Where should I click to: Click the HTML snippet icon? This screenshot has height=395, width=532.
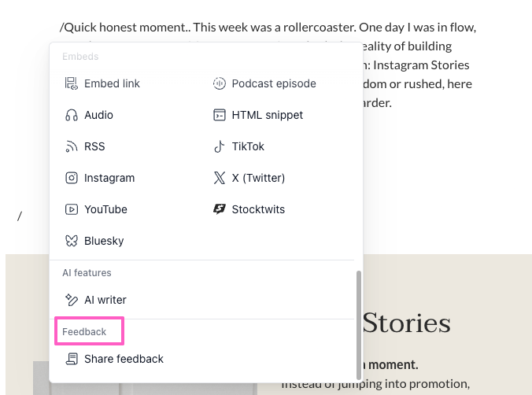tap(220, 115)
